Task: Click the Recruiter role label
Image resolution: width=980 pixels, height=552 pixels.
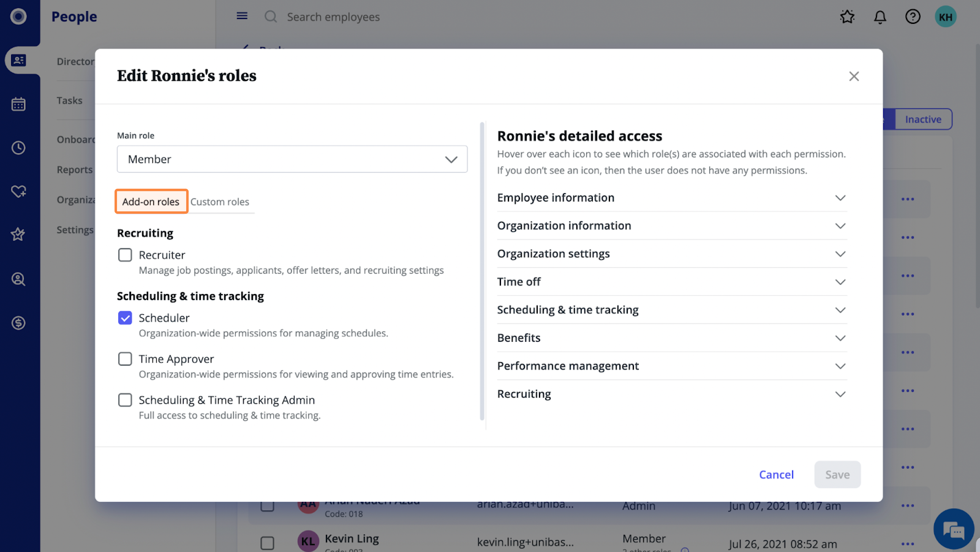Action: pos(162,255)
